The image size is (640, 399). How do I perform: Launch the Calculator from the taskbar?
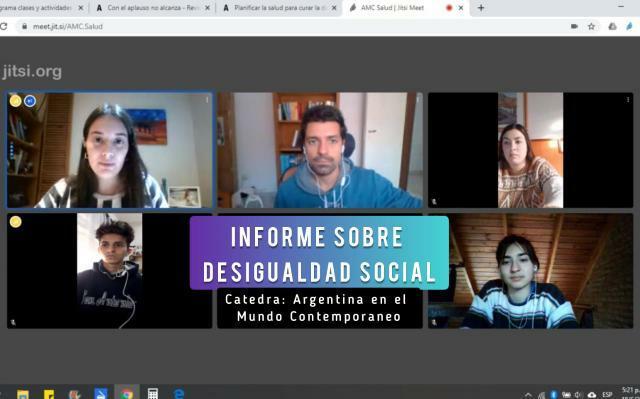pos(153,393)
